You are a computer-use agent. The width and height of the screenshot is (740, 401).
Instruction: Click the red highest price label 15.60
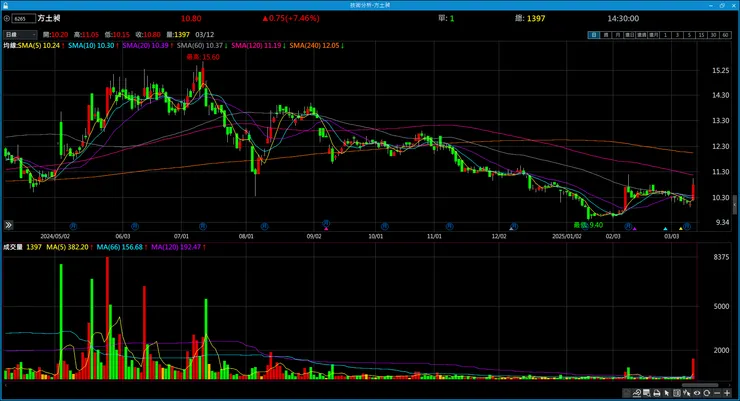coord(203,57)
